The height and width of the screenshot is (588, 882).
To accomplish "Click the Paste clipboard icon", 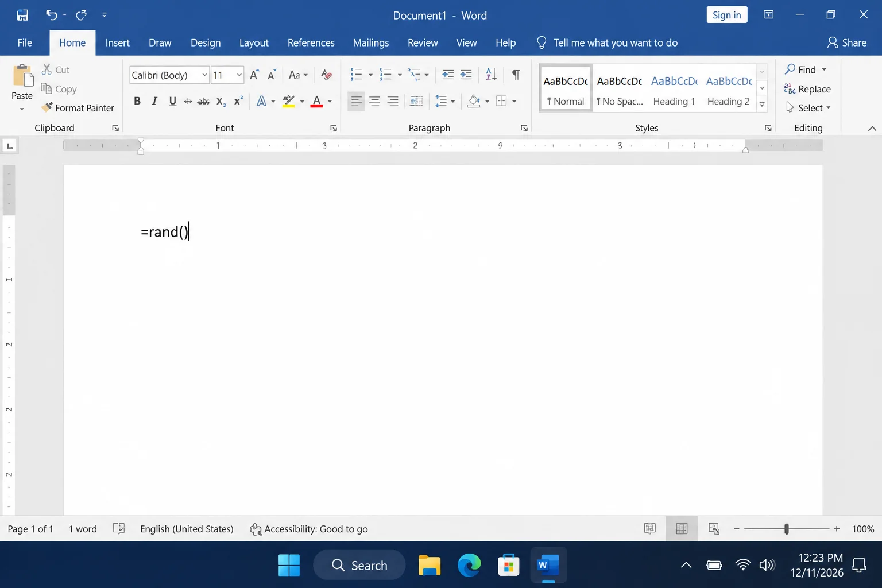I will [x=22, y=76].
